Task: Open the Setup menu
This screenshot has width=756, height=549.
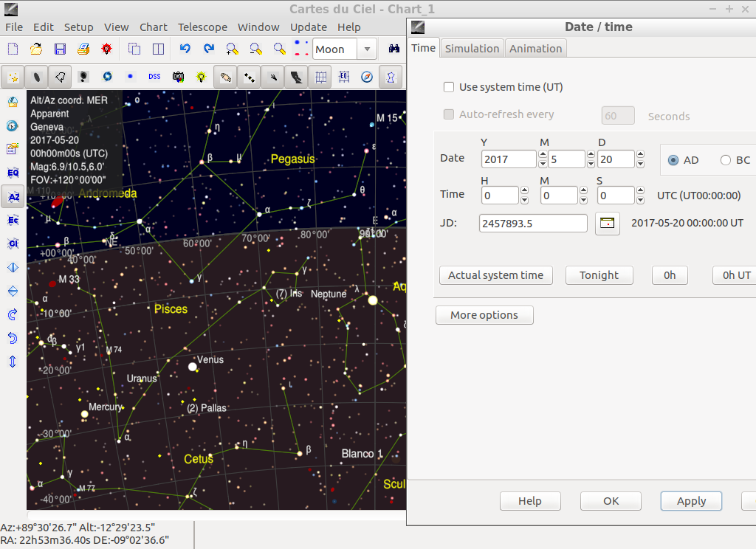Action: click(78, 27)
